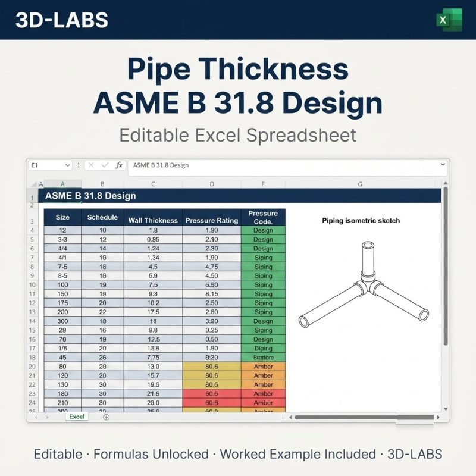The height and width of the screenshot is (476, 476).
Task: Click Schedule cell 22 in row 13
Action: (x=102, y=312)
